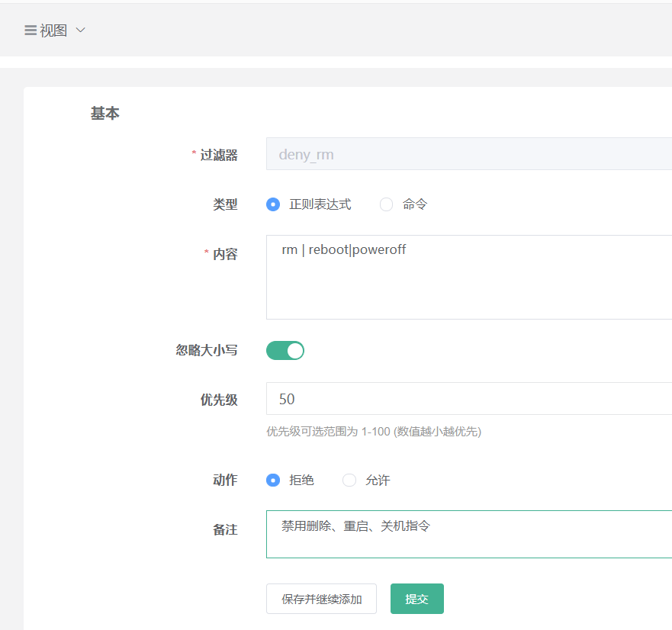Submit the form with 提交 button
Screen dimensions: 672x630
click(417, 599)
